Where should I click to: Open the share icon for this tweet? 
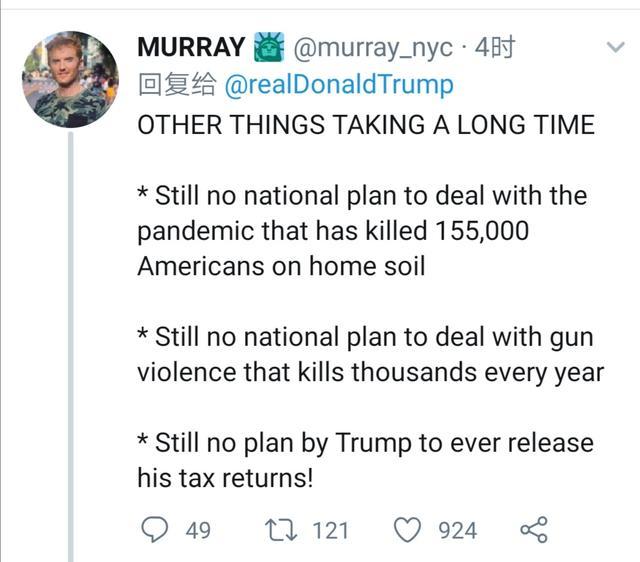(x=535, y=529)
